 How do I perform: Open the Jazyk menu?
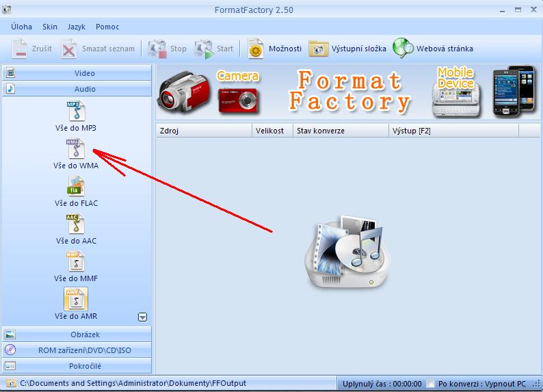pos(77,27)
